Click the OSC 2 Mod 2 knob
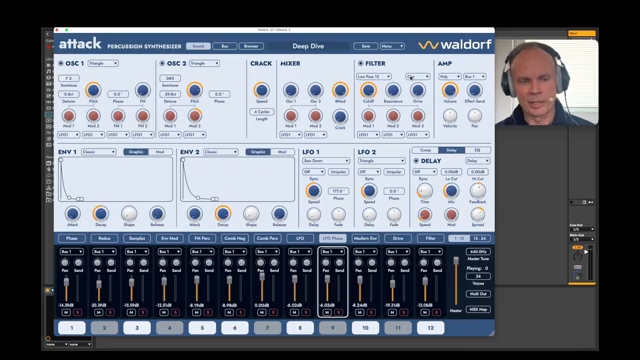Screen dimensions: 640x360 (x=195, y=116)
